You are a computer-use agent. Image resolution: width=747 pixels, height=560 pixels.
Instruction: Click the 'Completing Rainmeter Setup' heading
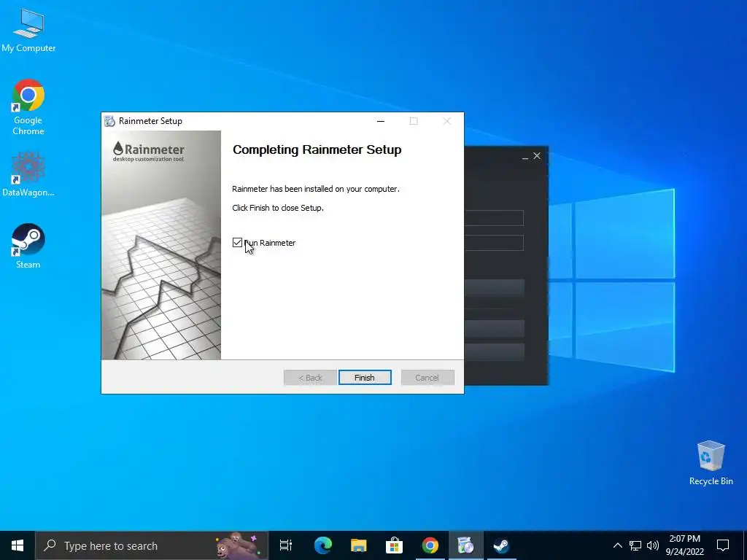(317, 149)
